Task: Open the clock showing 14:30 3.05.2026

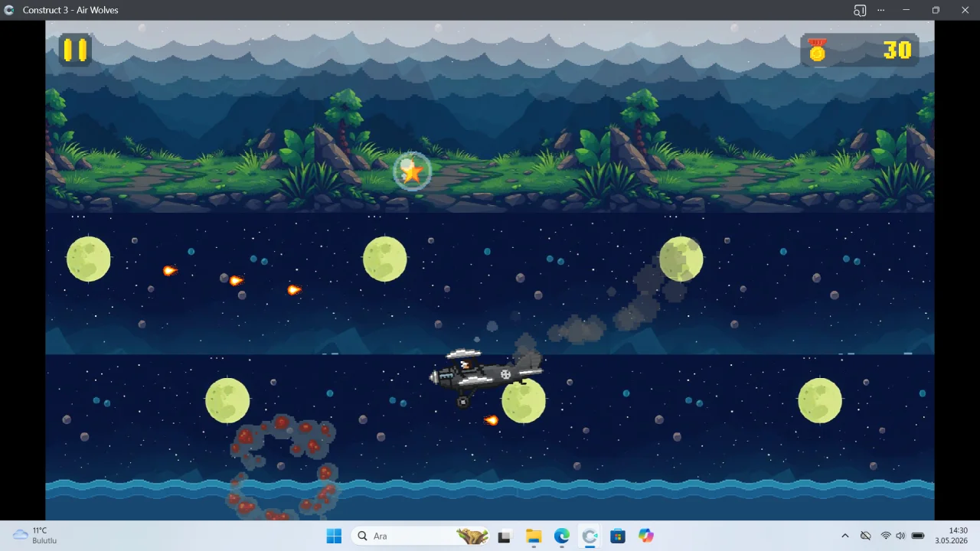Action: tap(952, 536)
